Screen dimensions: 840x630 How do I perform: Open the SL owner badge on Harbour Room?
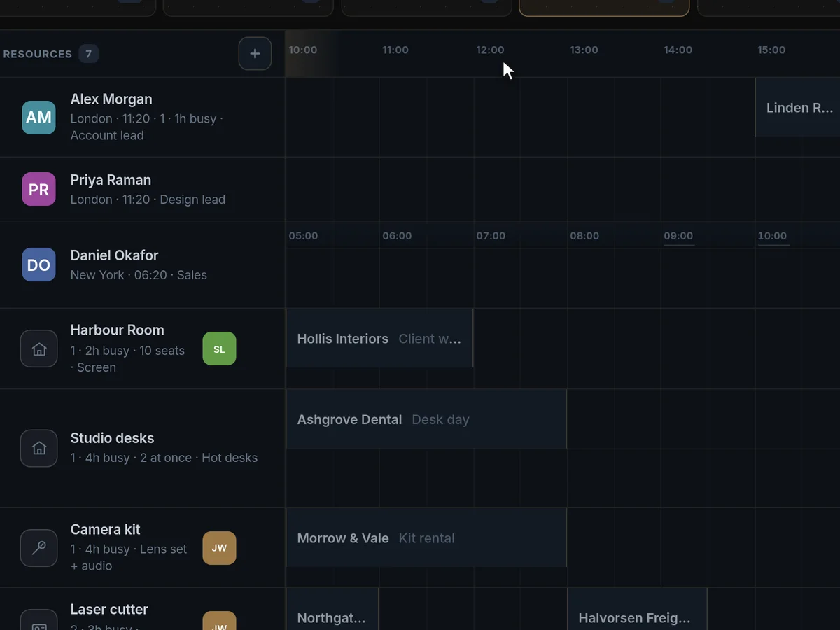pos(219,349)
